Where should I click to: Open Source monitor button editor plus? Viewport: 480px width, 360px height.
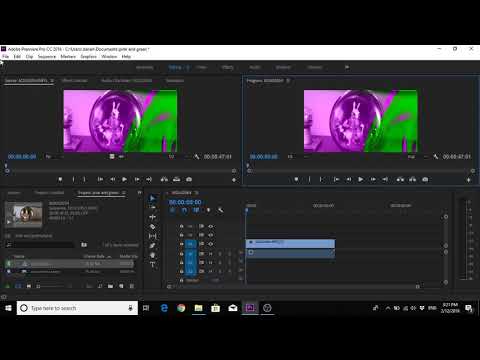[234, 180]
